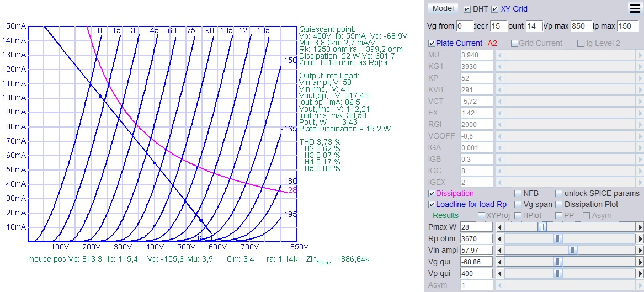Uncheck the Loadline for load Rp checkbox
This screenshot has width=644, height=292.
432,205
